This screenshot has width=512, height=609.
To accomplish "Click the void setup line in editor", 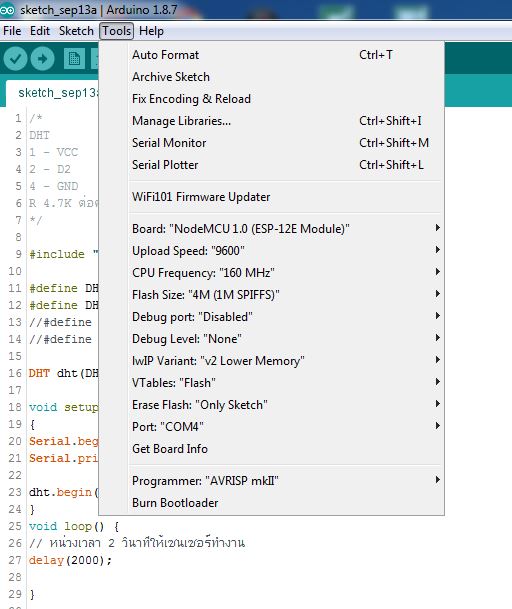I will point(64,407).
